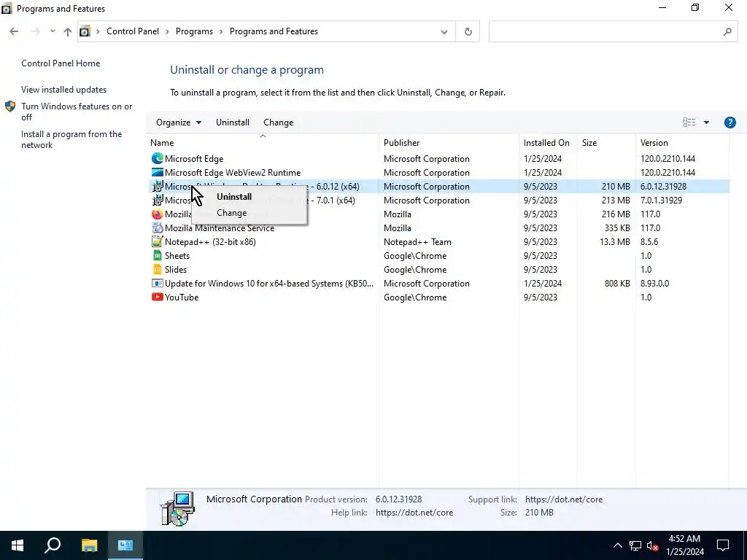This screenshot has height=560, width=747.
Task: Select Notepad++ (32-bit x86) entry
Action: coord(210,242)
